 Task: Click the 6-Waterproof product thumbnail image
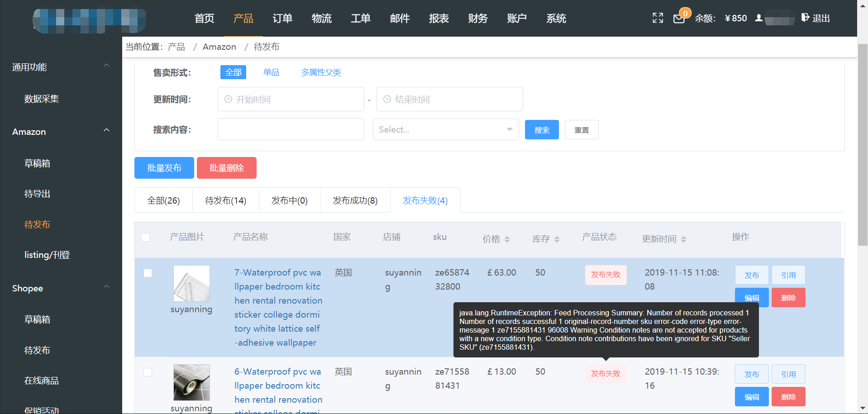(191, 382)
